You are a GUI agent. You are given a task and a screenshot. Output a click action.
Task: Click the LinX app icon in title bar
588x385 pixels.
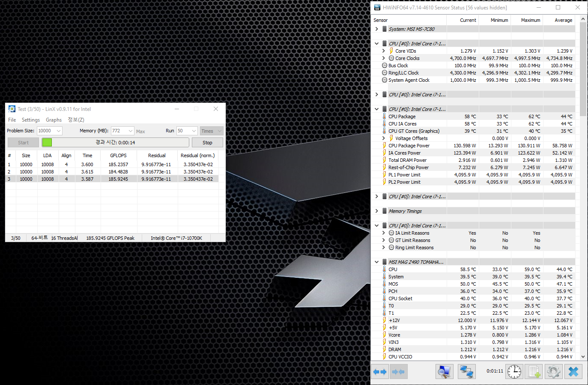tap(12, 109)
